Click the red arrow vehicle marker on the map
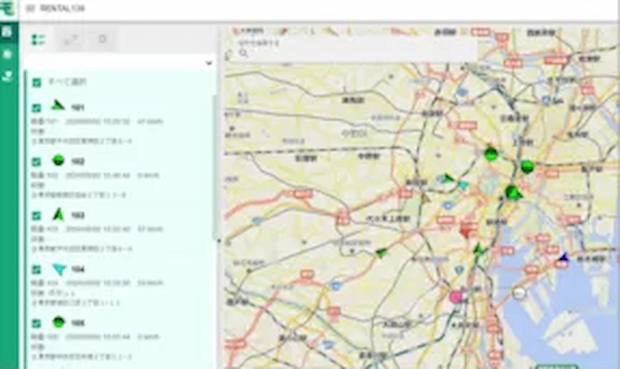620x369 pixels. click(x=467, y=231)
